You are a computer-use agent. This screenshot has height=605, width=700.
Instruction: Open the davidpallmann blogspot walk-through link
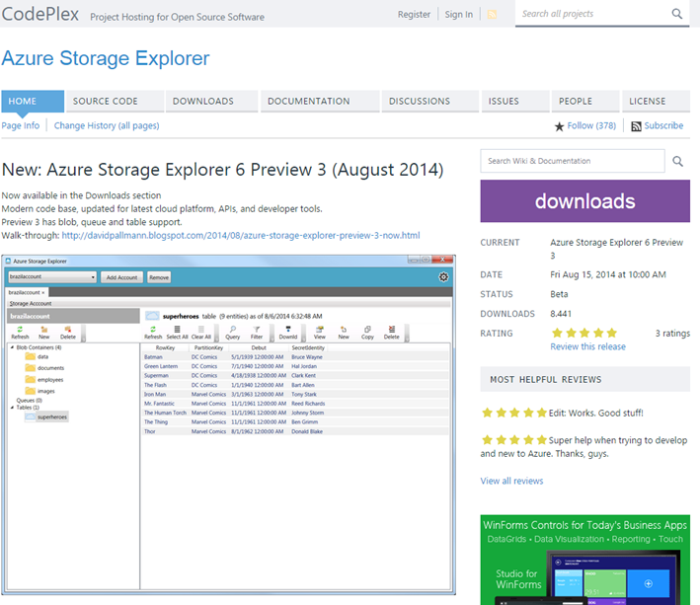click(x=241, y=235)
